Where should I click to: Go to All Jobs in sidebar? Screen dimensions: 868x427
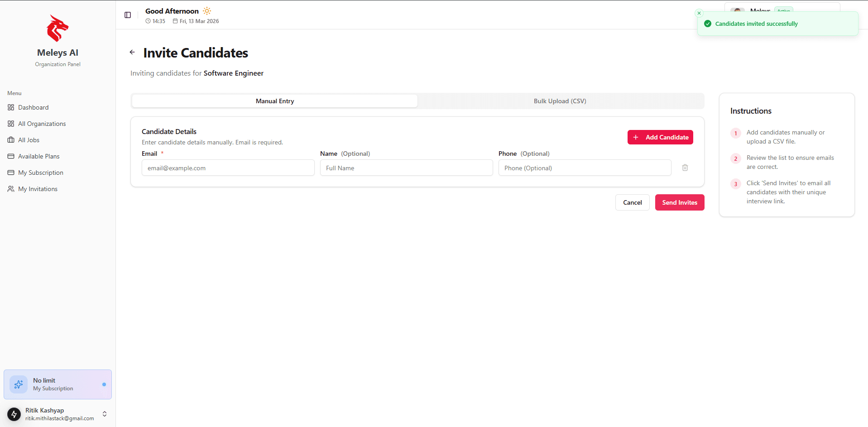click(29, 140)
